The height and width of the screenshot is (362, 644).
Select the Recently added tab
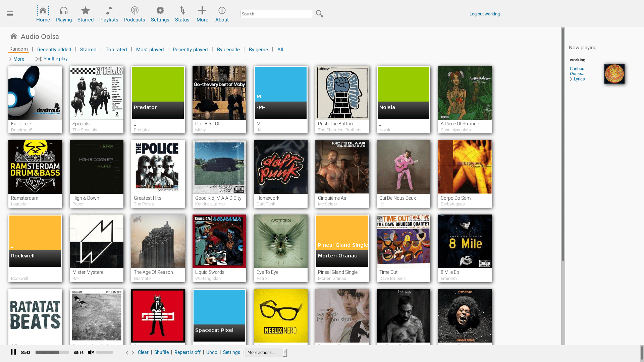[x=54, y=49]
